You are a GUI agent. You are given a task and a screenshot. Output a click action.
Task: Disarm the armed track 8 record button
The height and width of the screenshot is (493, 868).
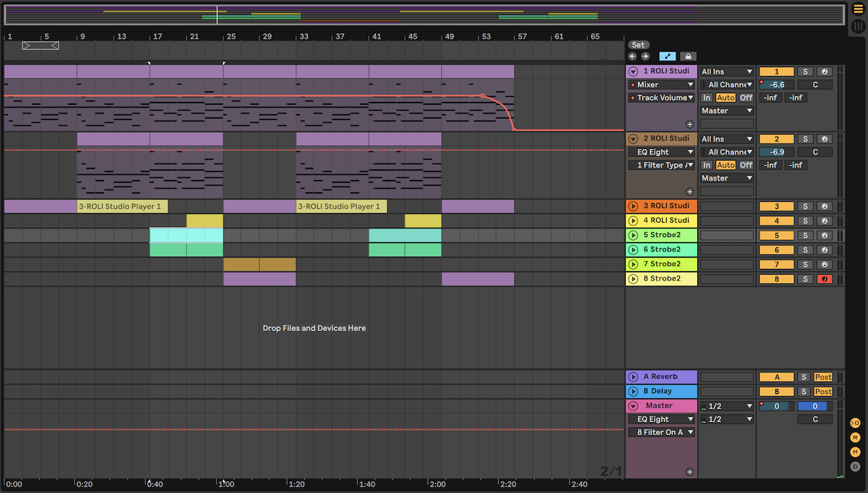pyautogui.click(x=824, y=279)
